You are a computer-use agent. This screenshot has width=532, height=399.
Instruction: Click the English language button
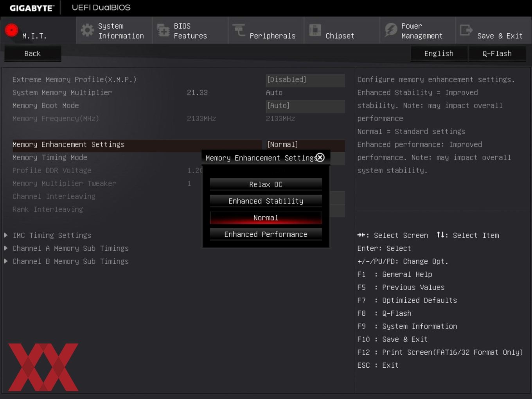click(439, 54)
